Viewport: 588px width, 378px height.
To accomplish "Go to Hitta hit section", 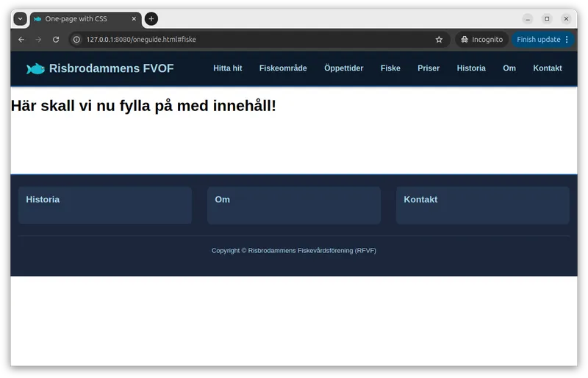I will coord(227,68).
